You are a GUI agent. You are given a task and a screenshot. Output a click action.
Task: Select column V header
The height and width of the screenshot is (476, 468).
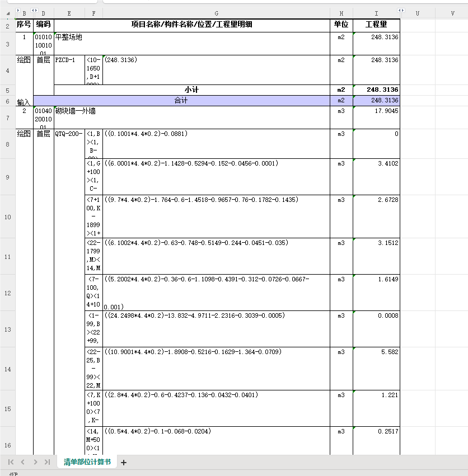click(452, 13)
